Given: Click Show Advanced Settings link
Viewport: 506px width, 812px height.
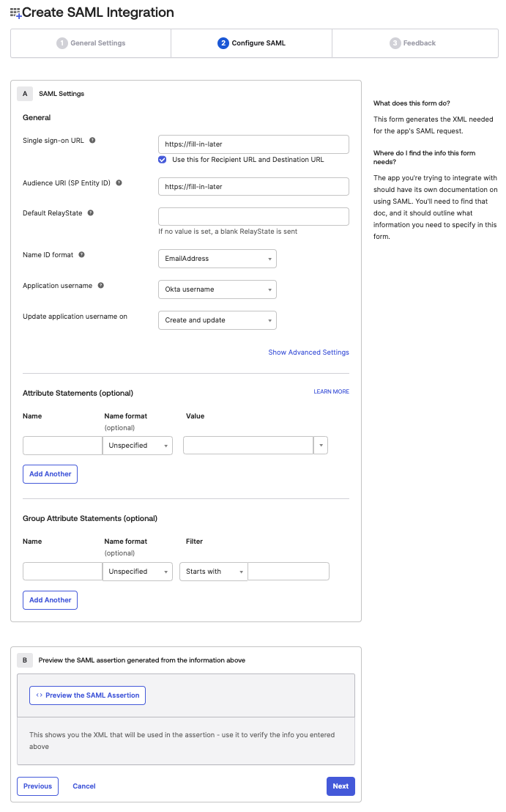Looking at the screenshot, I should [x=308, y=353].
